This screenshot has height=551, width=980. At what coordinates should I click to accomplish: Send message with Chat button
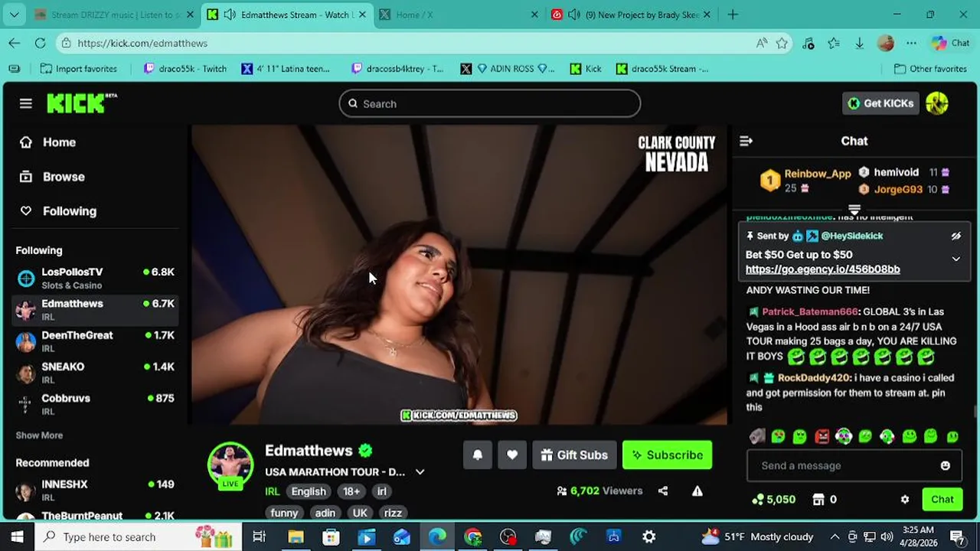click(x=942, y=499)
